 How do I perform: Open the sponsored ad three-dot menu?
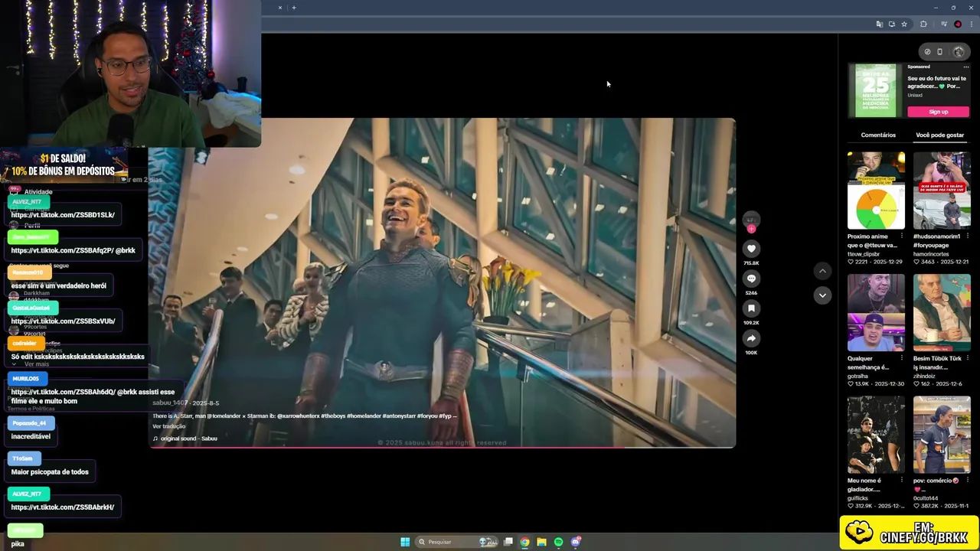pos(965,67)
